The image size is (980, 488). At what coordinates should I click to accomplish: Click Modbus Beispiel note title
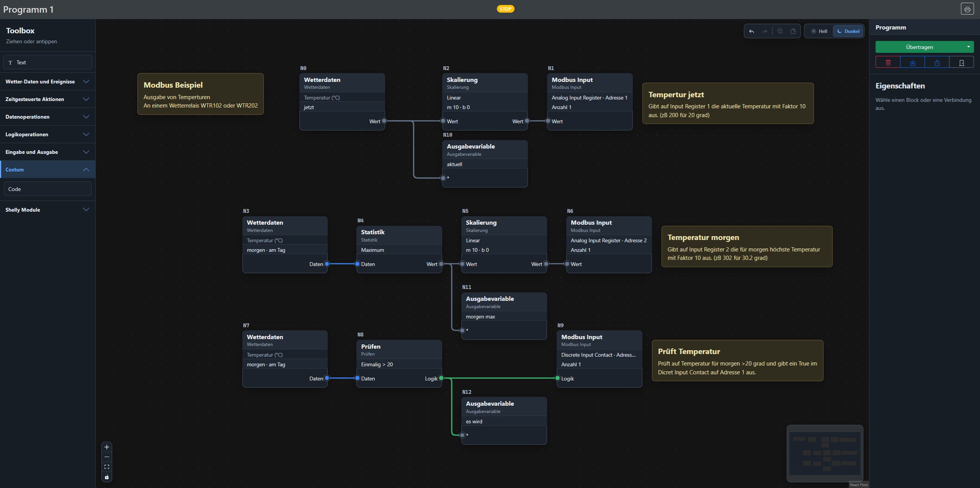[x=173, y=85]
